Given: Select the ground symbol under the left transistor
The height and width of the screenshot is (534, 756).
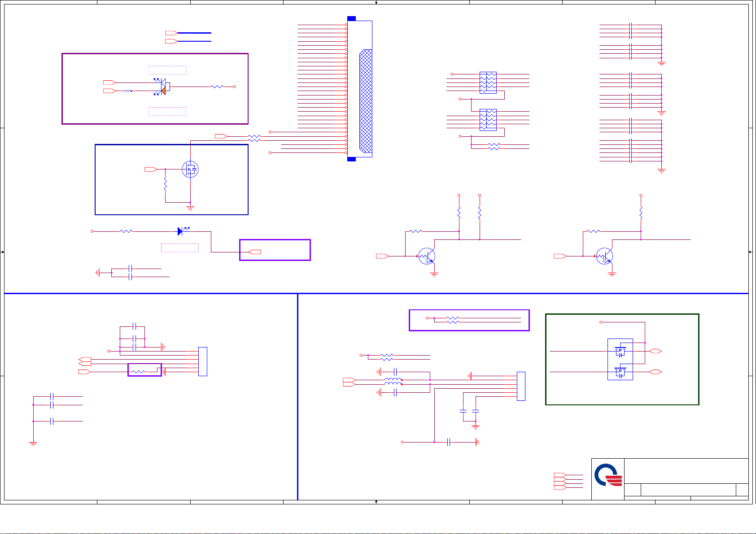Looking at the screenshot, I should point(434,274).
